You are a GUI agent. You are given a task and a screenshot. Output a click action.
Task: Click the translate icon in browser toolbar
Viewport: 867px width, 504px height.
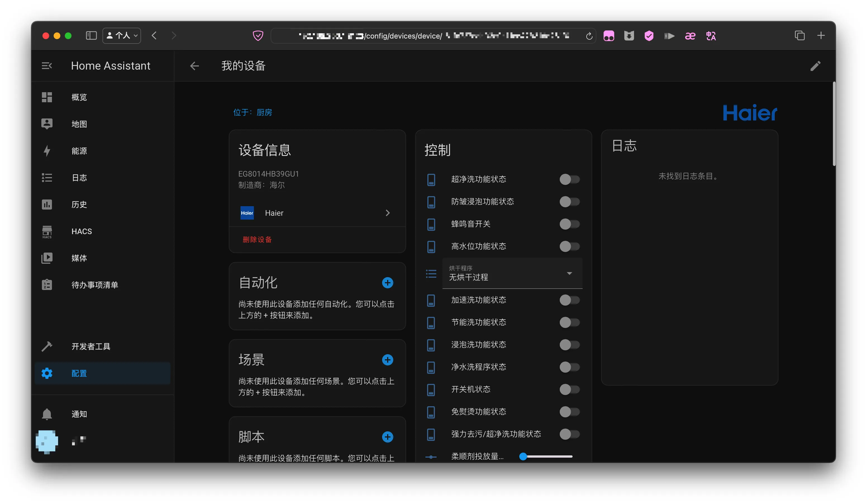(711, 36)
